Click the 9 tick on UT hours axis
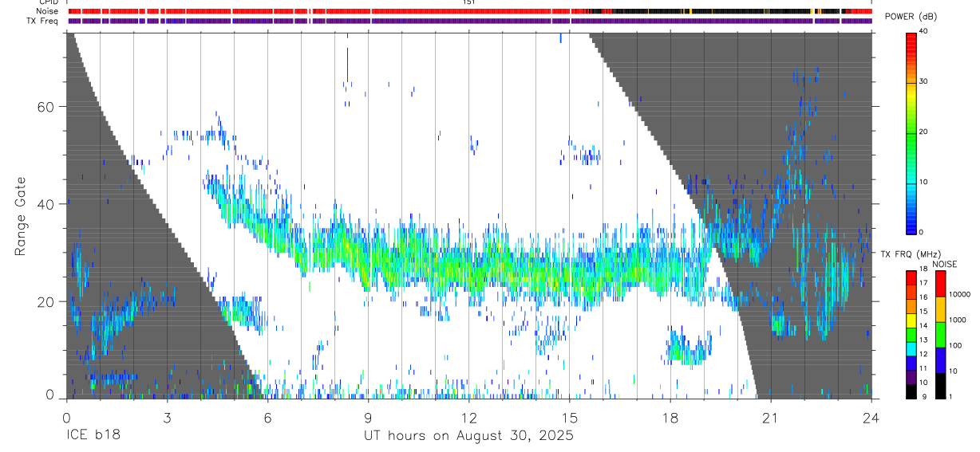Viewport: 980px width, 452px height. click(x=368, y=417)
